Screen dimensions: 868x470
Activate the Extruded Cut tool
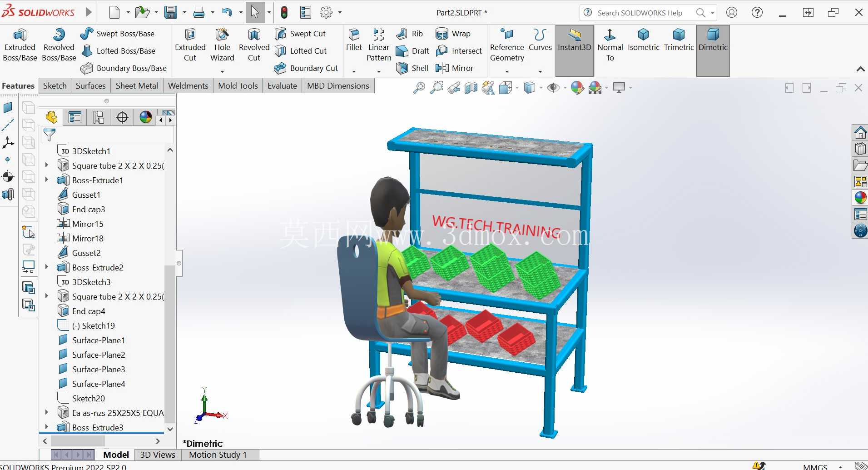[x=190, y=45]
